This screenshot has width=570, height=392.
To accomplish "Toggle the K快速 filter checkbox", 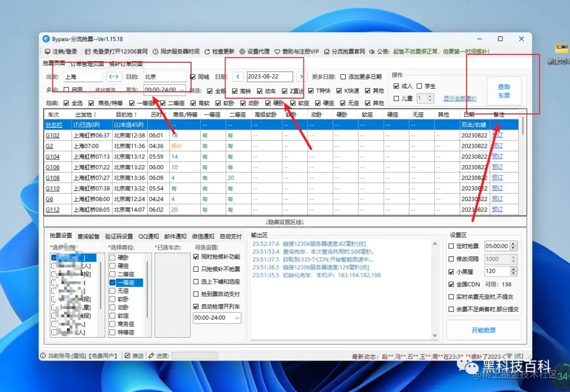I will tap(339, 91).
